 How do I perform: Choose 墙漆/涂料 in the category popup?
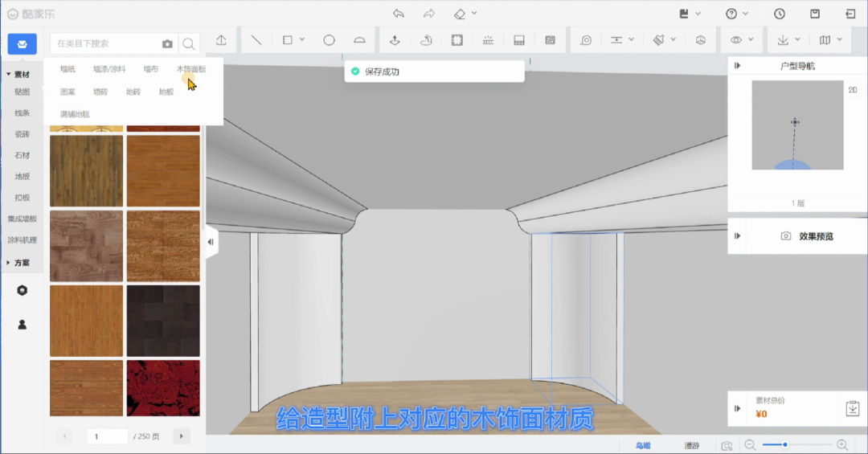[109, 69]
